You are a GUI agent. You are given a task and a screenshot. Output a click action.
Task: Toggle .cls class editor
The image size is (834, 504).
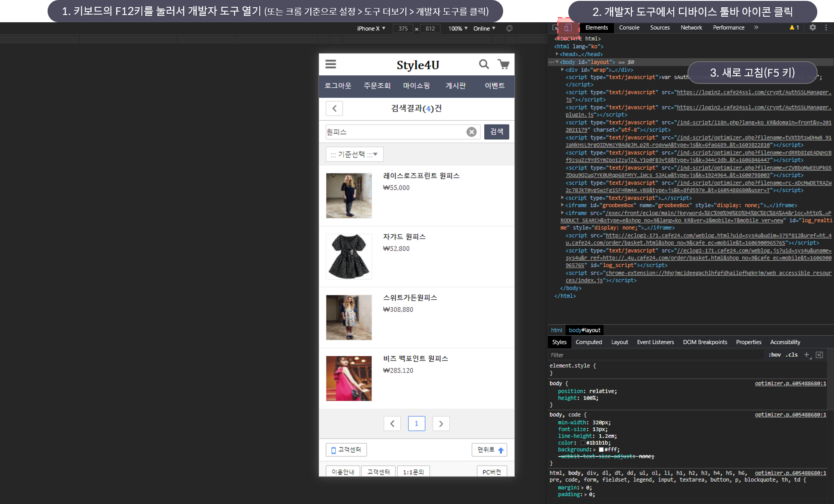(x=792, y=355)
